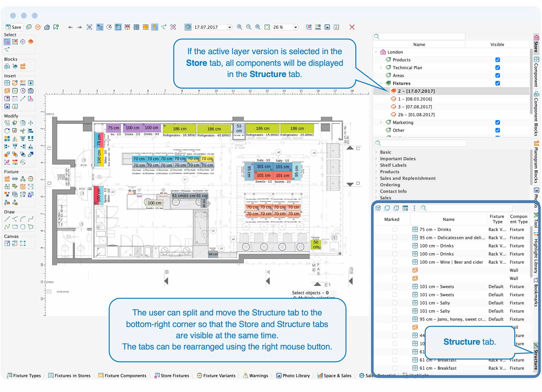Click the Save button in the toolbar
The image size is (542, 392).
pyautogui.click(x=13, y=27)
